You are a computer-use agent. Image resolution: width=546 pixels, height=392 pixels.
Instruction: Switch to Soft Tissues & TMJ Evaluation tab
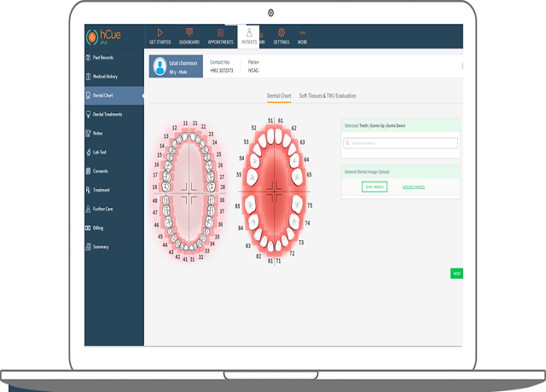tap(329, 97)
